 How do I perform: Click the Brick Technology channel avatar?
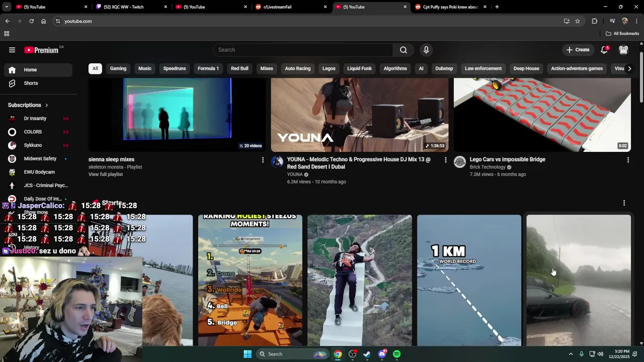click(x=460, y=161)
